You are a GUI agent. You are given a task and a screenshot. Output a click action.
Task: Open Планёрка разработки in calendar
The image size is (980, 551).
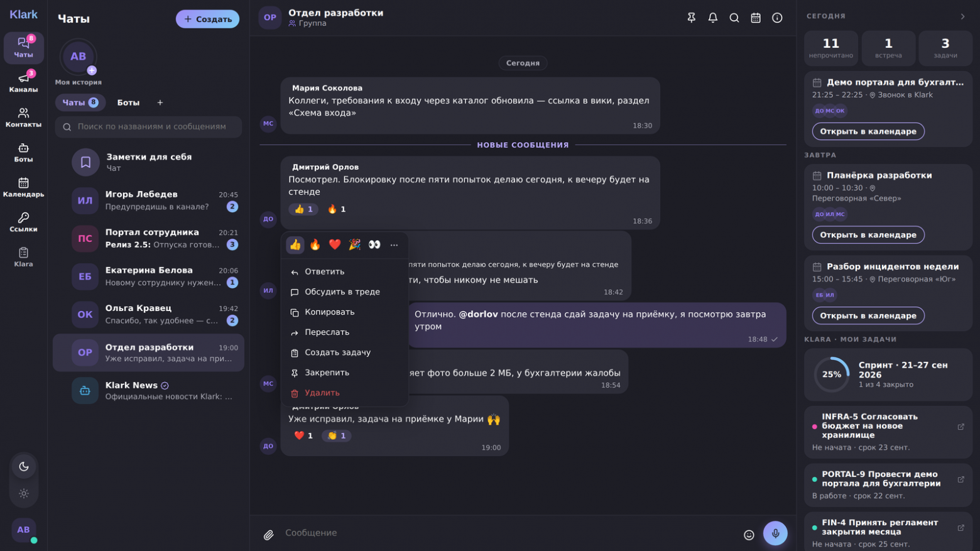(x=868, y=235)
